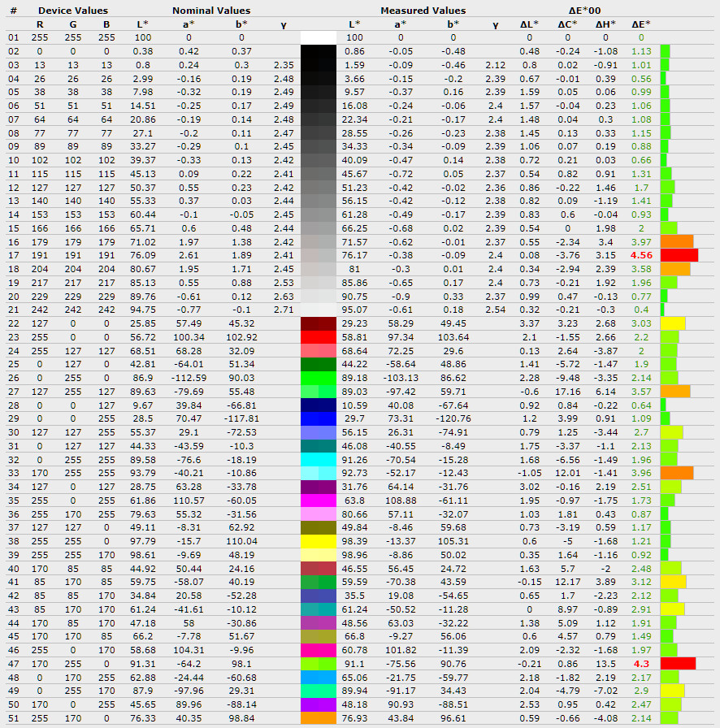720x728 pixels.
Task: Click the red ΔE bar for row 17
Action: 679,254
